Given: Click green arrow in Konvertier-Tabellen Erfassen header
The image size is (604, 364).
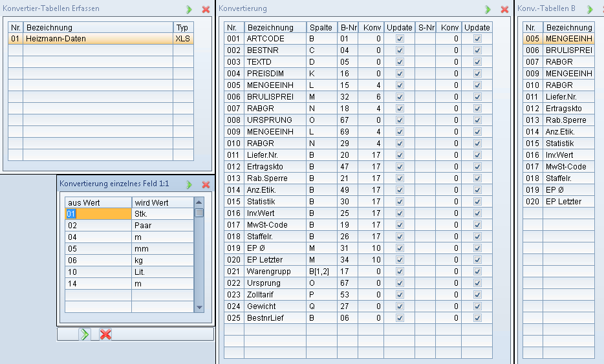Looking at the screenshot, I should tap(189, 9).
